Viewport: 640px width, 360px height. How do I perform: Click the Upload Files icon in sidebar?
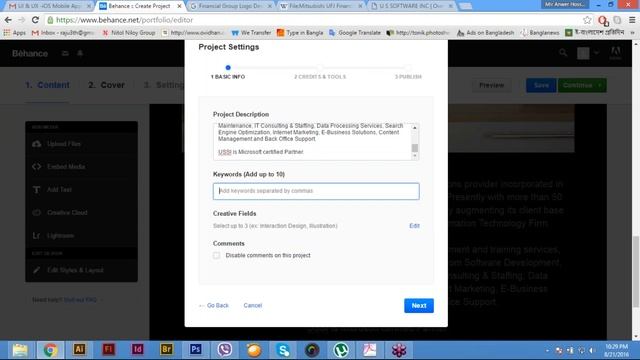36,144
